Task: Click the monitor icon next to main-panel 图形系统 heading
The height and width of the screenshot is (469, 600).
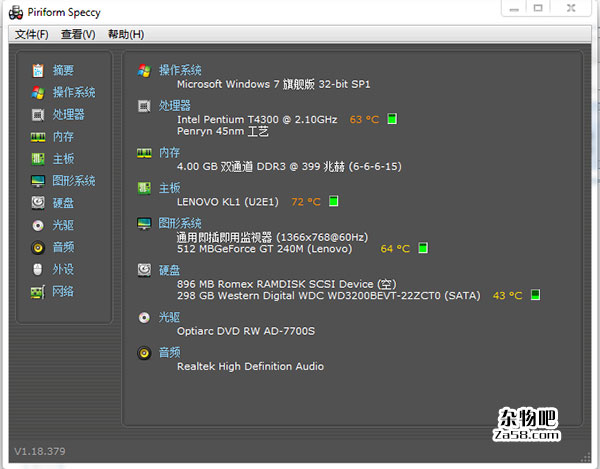Action: (x=144, y=223)
